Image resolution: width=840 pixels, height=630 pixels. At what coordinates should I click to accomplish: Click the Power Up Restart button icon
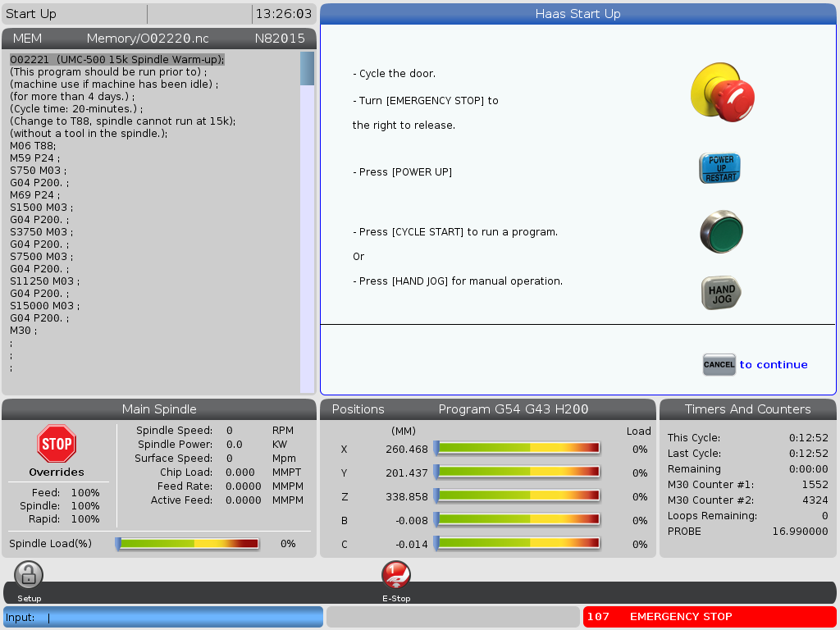point(720,168)
